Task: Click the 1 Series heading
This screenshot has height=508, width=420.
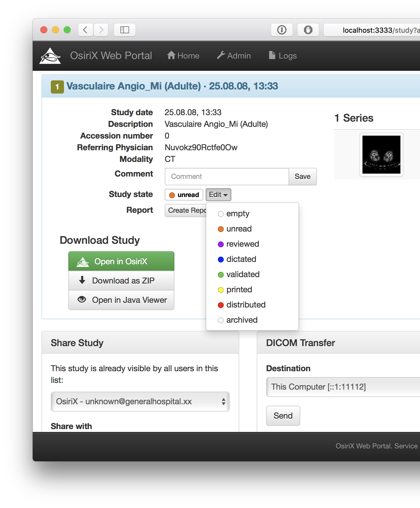Action: pyautogui.click(x=354, y=118)
